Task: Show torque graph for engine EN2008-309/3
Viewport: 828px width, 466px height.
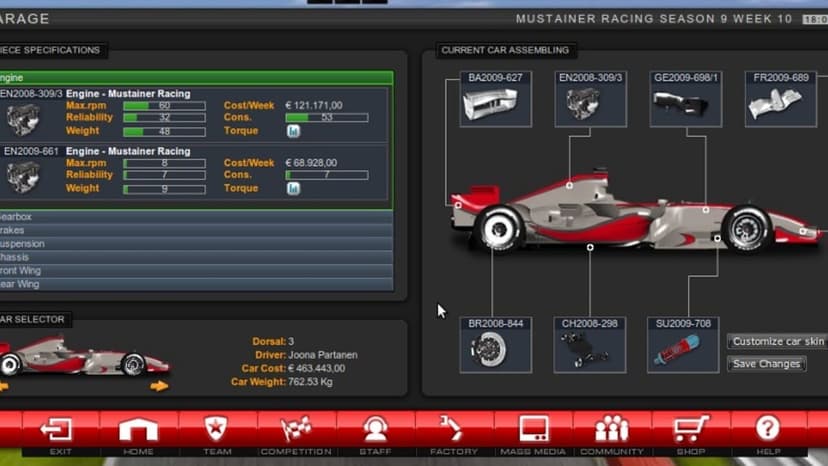Action: pos(294,131)
